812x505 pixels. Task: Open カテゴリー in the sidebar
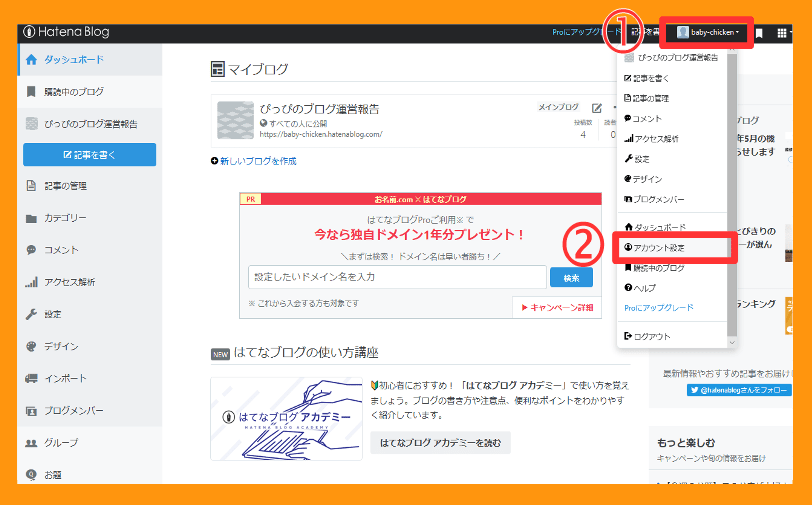click(90, 218)
